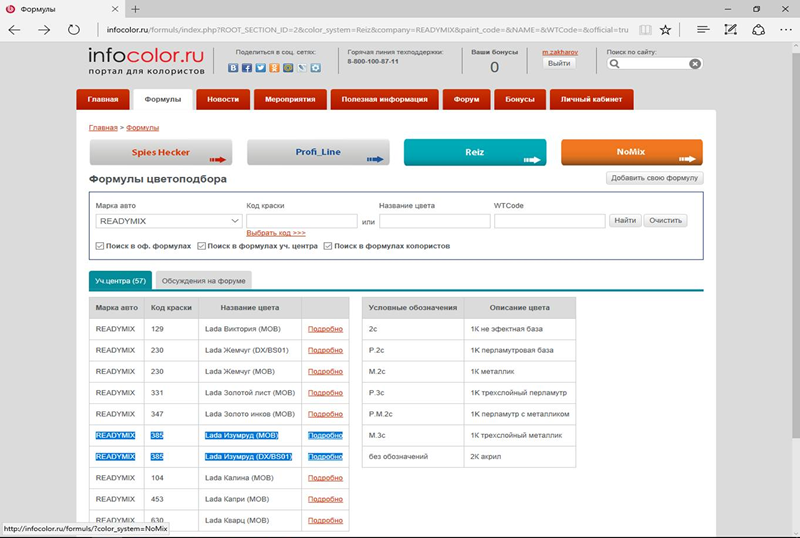The image size is (800, 538).
Task: Share the page on VKontakte
Action: (233, 67)
